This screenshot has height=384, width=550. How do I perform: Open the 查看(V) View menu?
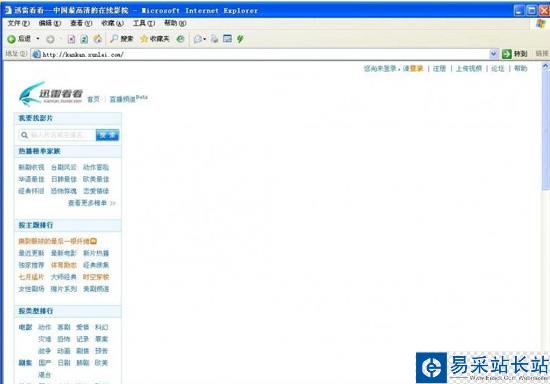(x=81, y=23)
